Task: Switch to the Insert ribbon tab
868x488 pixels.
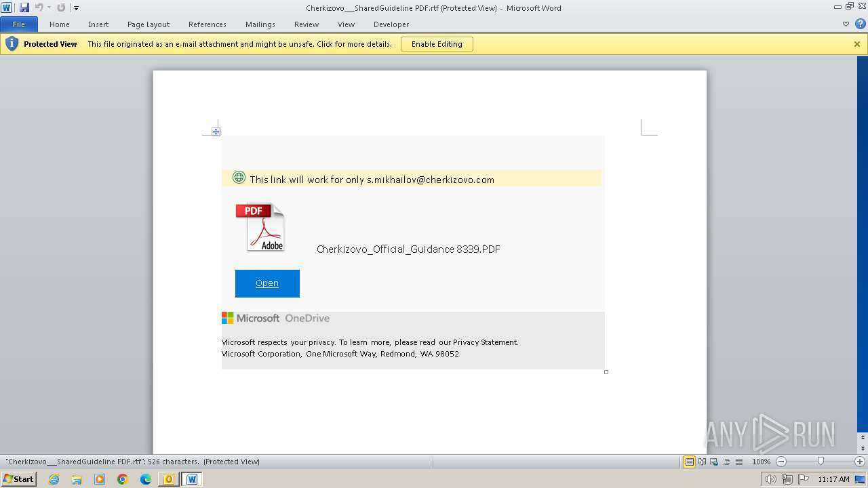Action: (x=98, y=24)
